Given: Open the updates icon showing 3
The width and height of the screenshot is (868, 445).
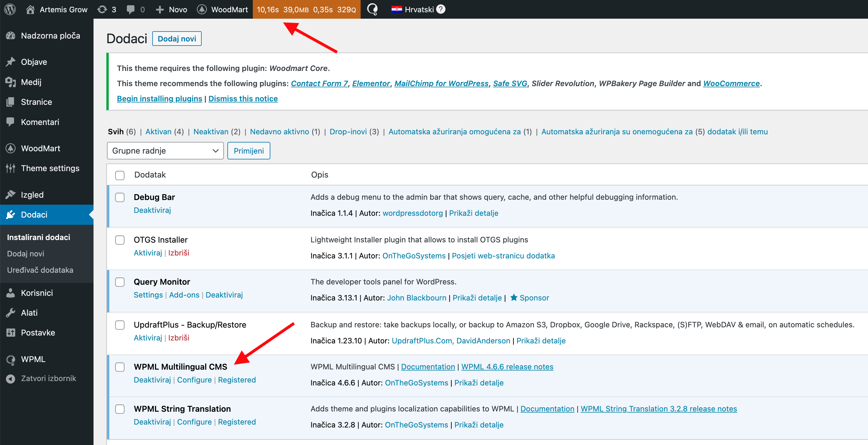Looking at the screenshot, I should (x=102, y=9).
